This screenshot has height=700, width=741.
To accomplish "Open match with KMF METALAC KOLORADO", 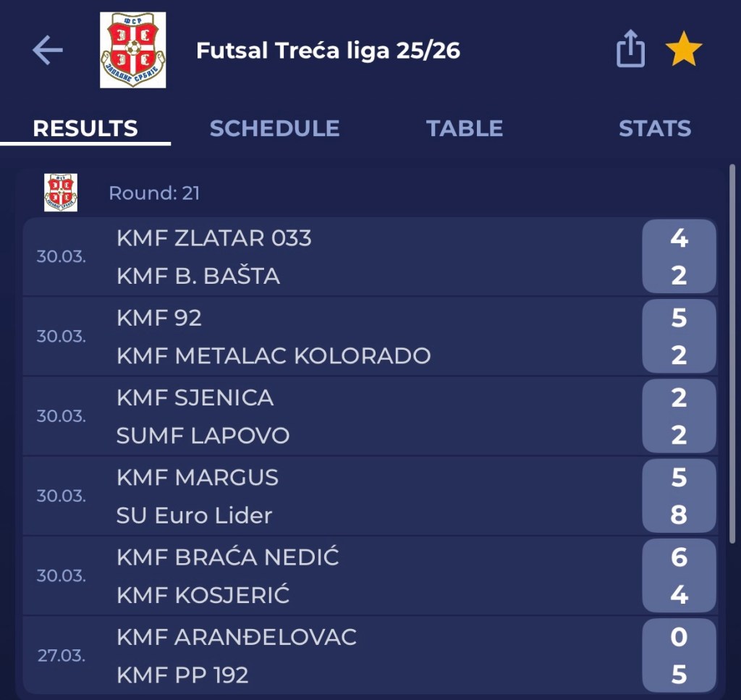I will pyautogui.click(x=274, y=356).
